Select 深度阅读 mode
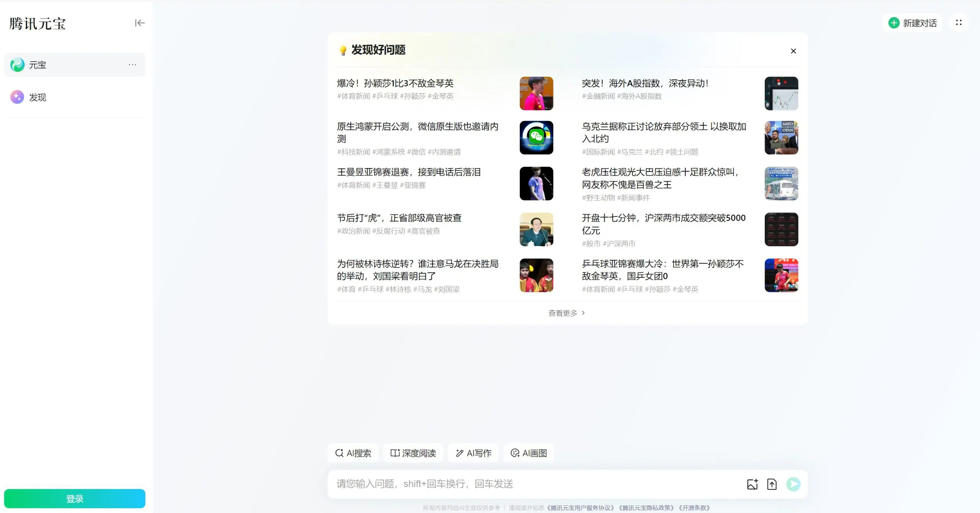Screen dimensions: 980x513 413,453
